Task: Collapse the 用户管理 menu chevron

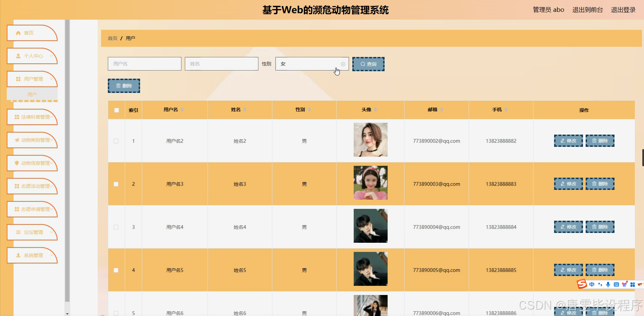Action: 51,79
